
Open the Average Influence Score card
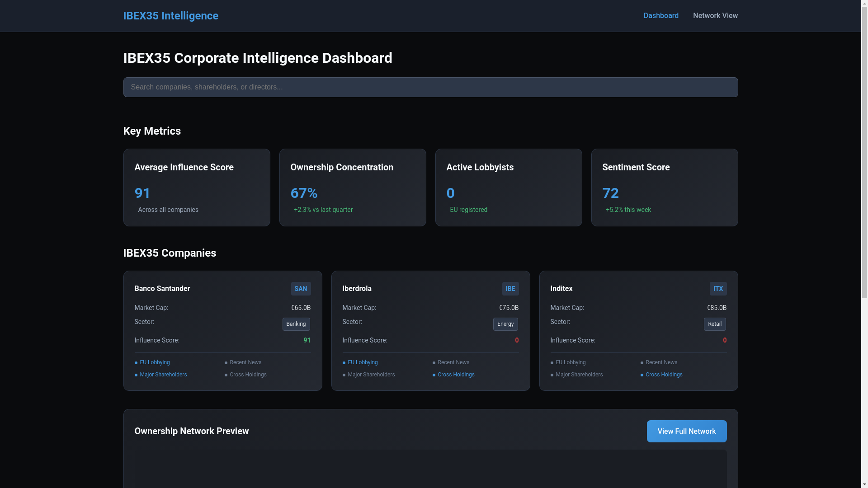(x=197, y=188)
